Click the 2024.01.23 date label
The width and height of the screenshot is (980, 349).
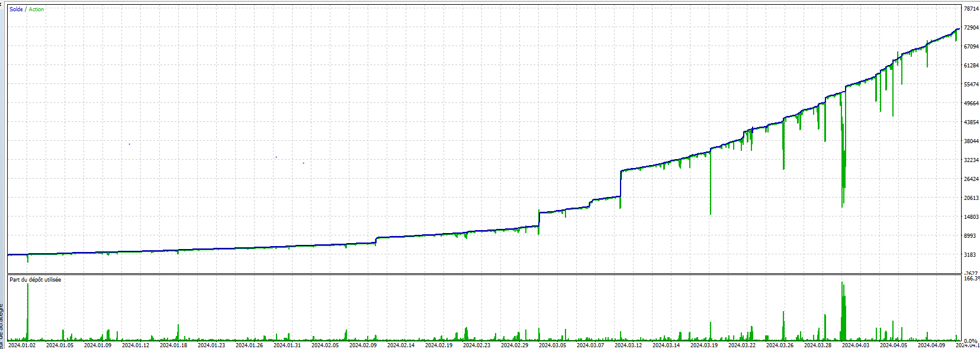(x=211, y=345)
